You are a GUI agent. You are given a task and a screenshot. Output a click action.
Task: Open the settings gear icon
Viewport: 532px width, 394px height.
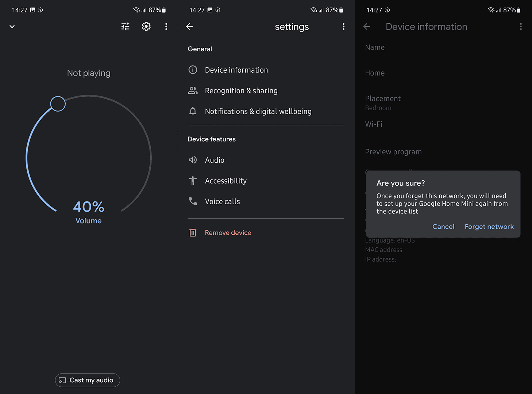point(146,26)
